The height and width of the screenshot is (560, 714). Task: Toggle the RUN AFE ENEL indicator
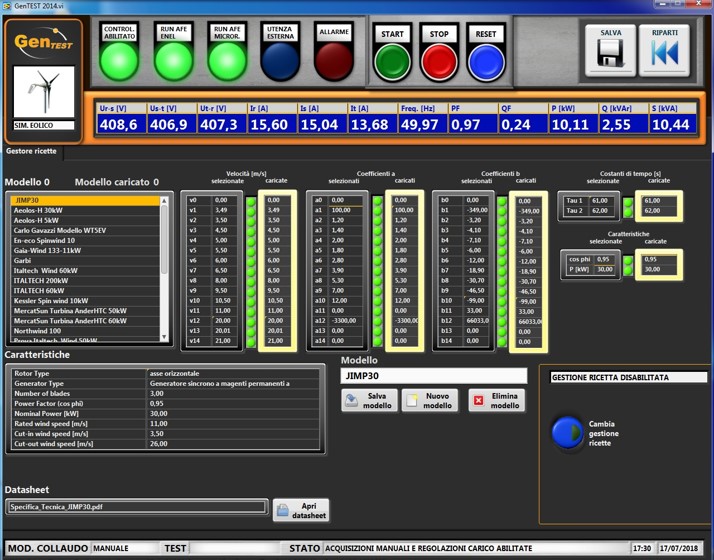coord(173,62)
